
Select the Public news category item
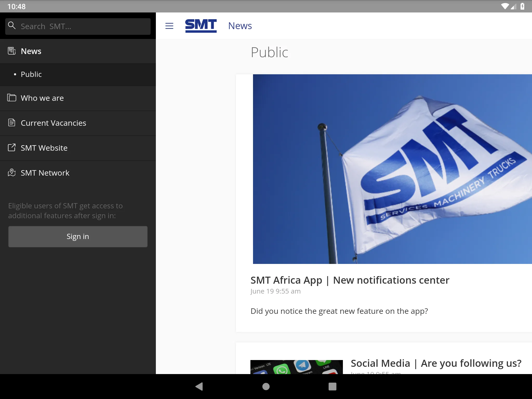click(x=31, y=74)
